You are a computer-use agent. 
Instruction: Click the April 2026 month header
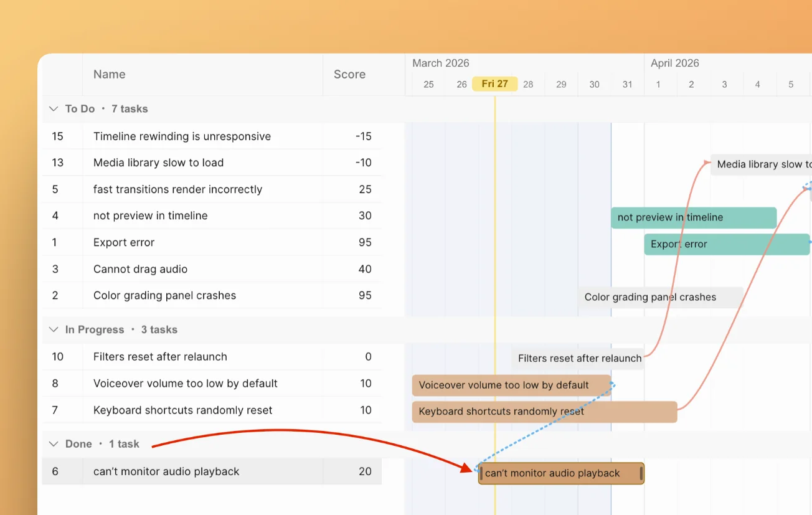[x=674, y=63]
